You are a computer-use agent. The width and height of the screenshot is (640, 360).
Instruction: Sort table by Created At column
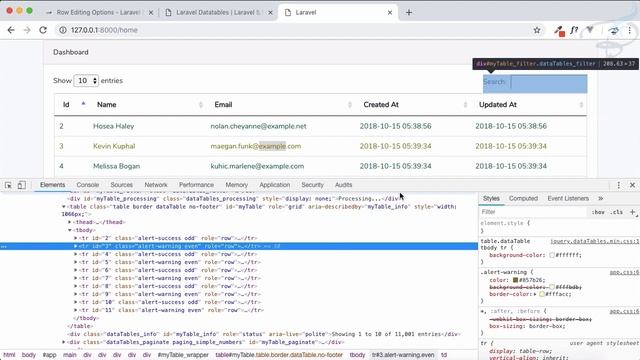[x=414, y=105]
